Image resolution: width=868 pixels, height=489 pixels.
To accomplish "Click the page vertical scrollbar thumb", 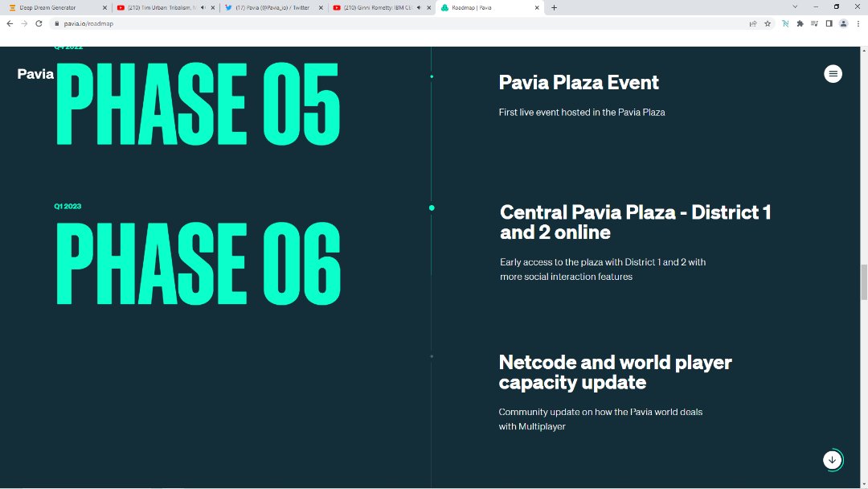I will (x=863, y=281).
